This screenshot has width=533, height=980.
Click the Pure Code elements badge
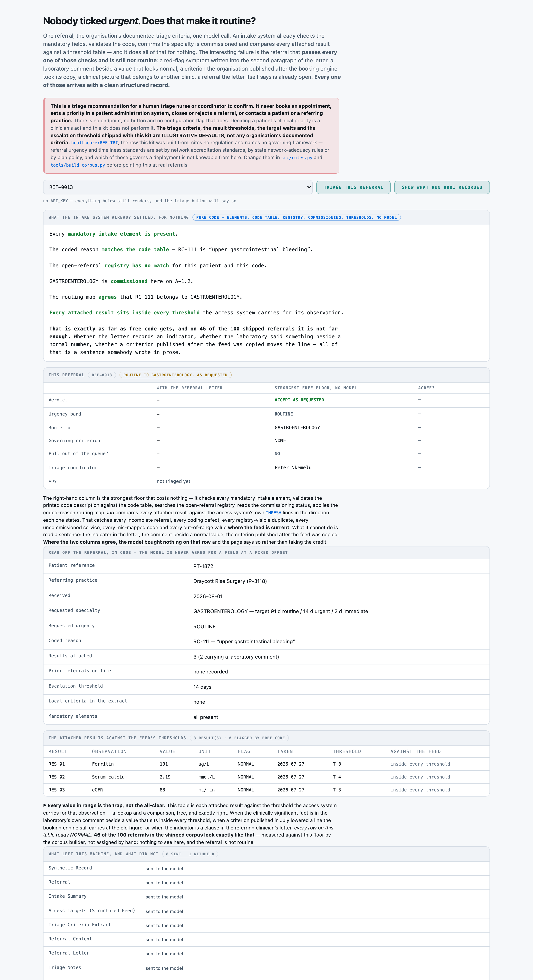296,218
